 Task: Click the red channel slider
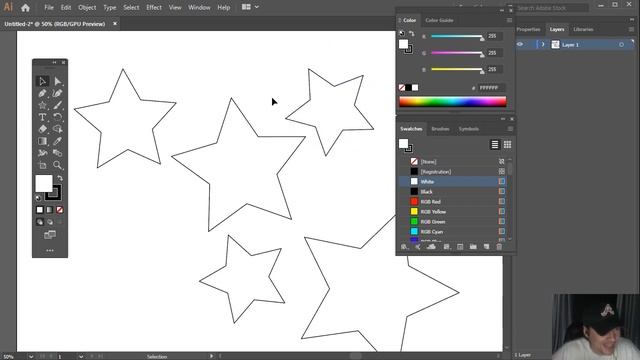pyautogui.click(x=457, y=36)
